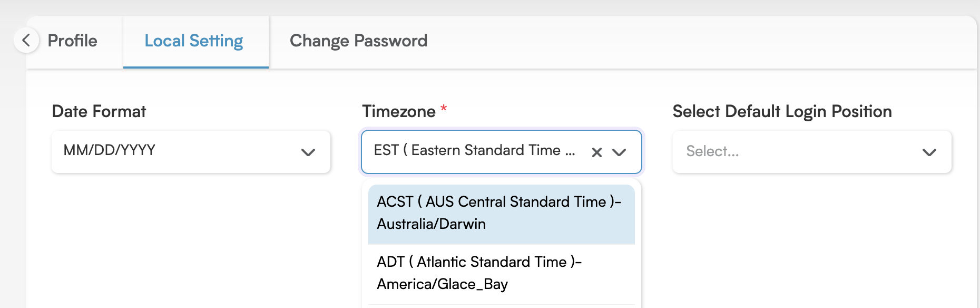Clear the selected timezone with the X icon
This screenshot has height=308, width=980.
coord(597,152)
